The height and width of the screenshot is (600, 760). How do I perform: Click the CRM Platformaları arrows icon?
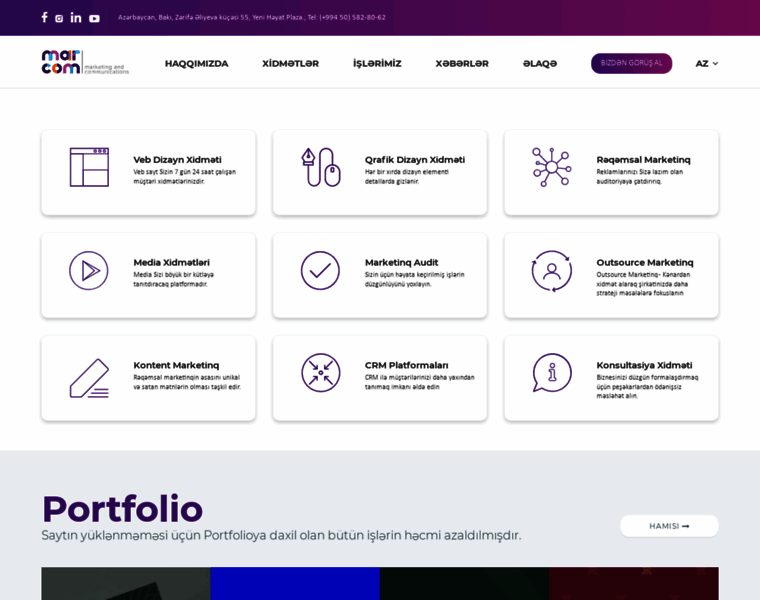[321, 373]
